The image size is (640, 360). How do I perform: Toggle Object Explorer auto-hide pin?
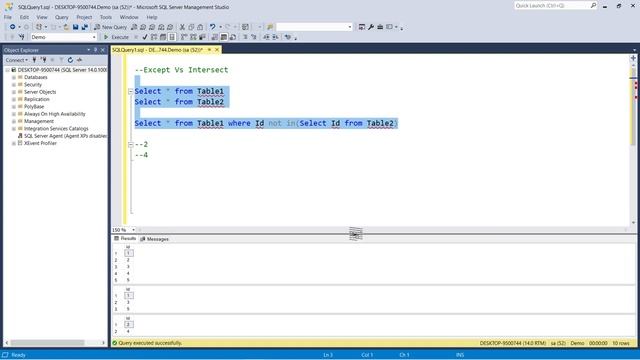pos(96,50)
